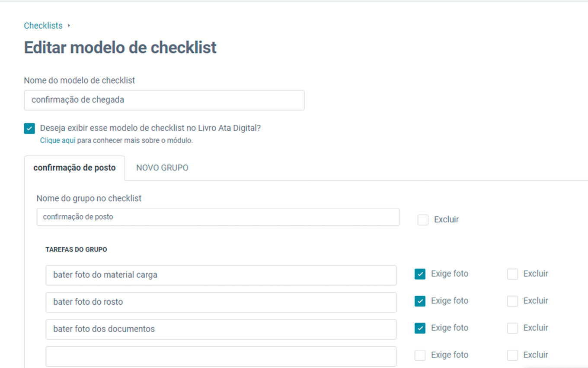This screenshot has height=368, width=588.
Task: Click the 'bater foto do material carga' field
Action: [x=221, y=275]
